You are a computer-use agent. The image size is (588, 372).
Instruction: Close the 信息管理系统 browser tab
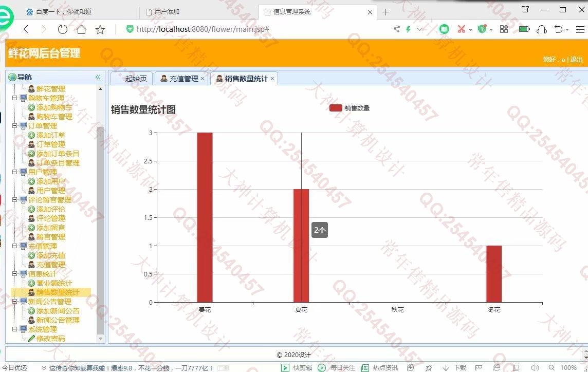(x=370, y=12)
